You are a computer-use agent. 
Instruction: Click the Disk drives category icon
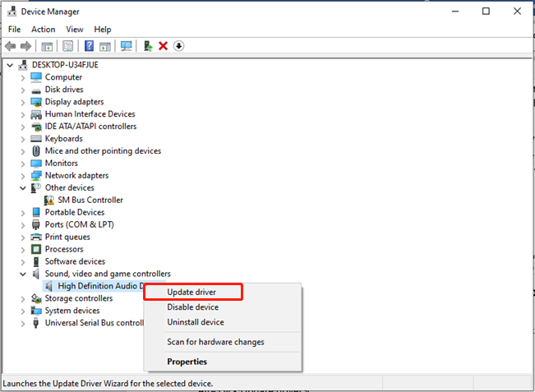36,90
